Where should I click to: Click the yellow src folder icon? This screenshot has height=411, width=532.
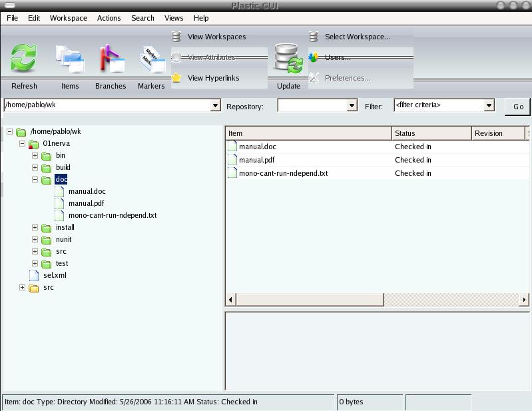(x=33, y=288)
